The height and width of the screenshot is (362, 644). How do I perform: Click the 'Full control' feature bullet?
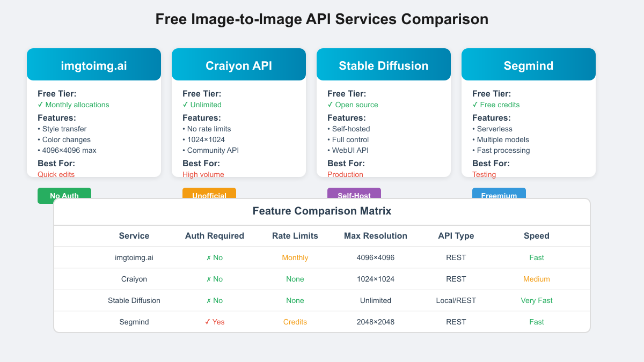[x=348, y=139]
